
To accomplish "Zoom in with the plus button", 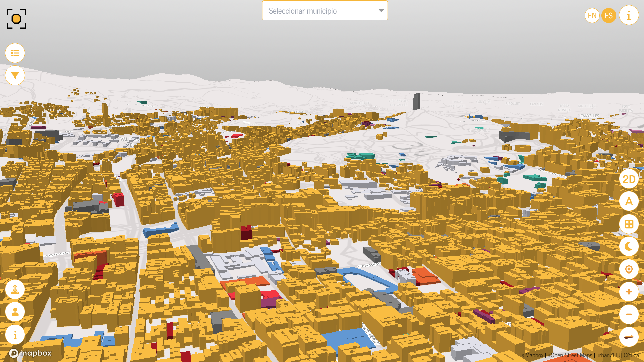I will pos(629,292).
